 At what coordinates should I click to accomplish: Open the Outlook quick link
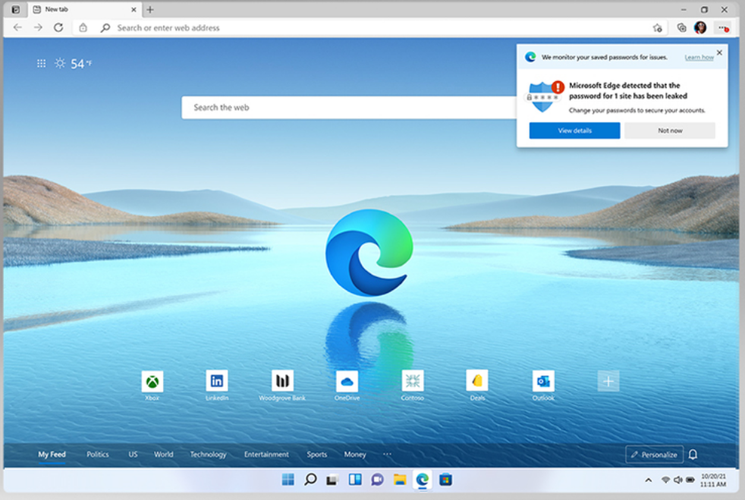[543, 385]
